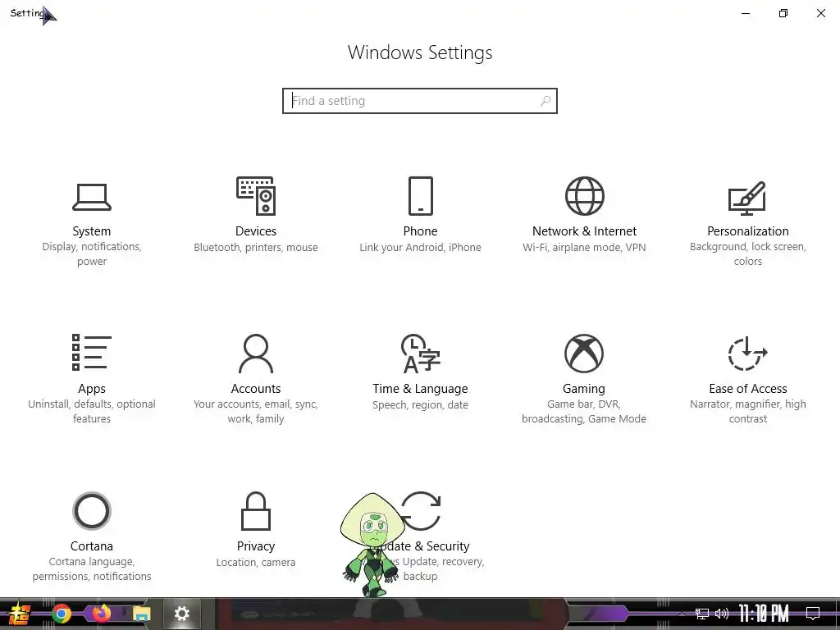Minimize the Settings window
Screen dimensions: 840x630
(745, 13)
